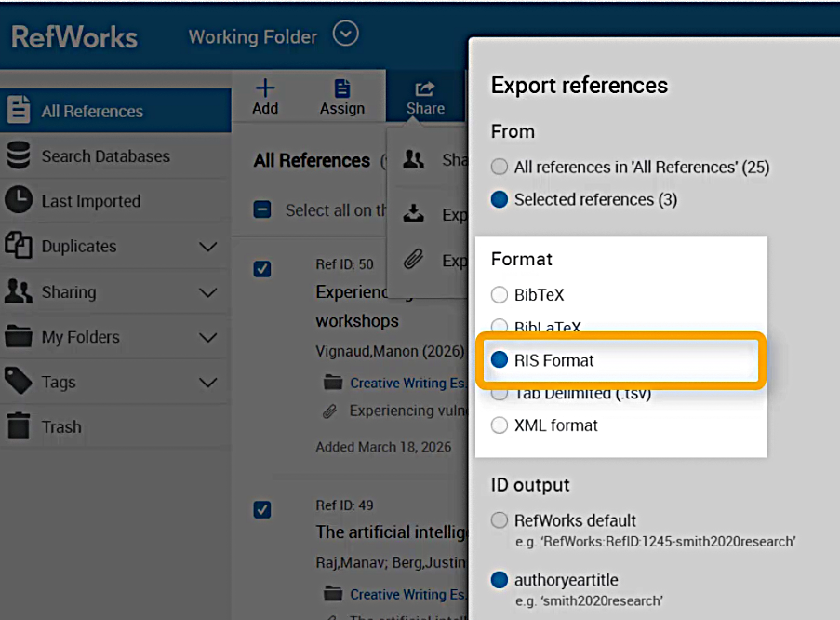Toggle the Select all on page checkbox

pos(262,210)
